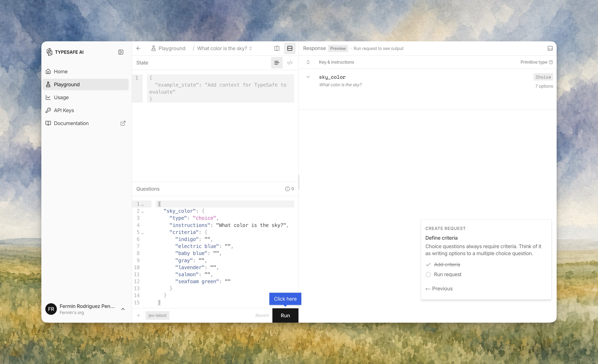This screenshot has width=598, height=364.
Task: Click the Playground flask icon in breadcrumb
Action: [x=153, y=48]
